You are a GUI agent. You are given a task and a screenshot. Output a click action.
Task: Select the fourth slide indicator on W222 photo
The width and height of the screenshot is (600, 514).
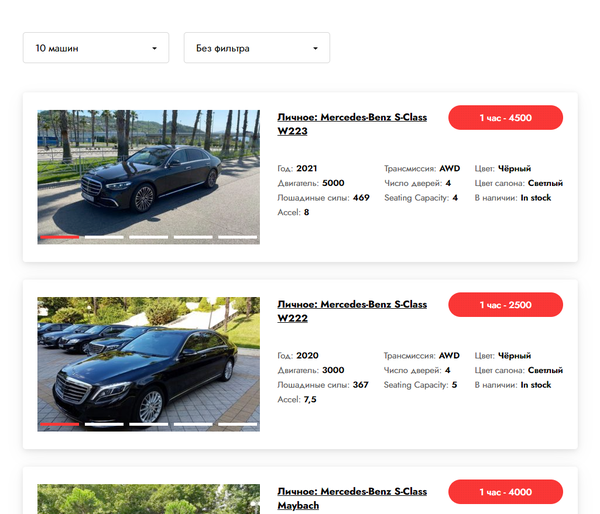pos(193,424)
